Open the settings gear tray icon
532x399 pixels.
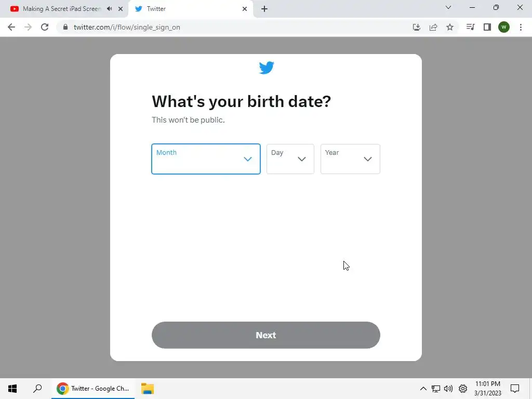(x=463, y=389)
